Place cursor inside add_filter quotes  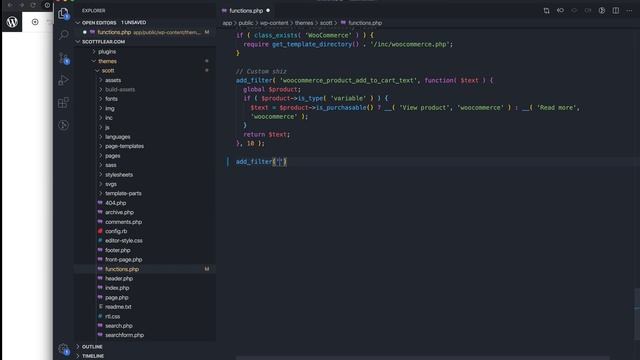280,162
